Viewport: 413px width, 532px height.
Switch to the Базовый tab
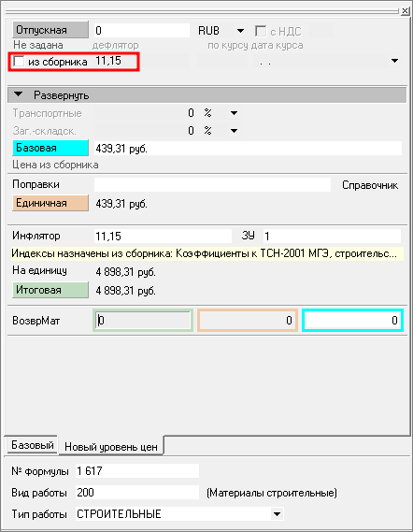[x=32, y=445]
